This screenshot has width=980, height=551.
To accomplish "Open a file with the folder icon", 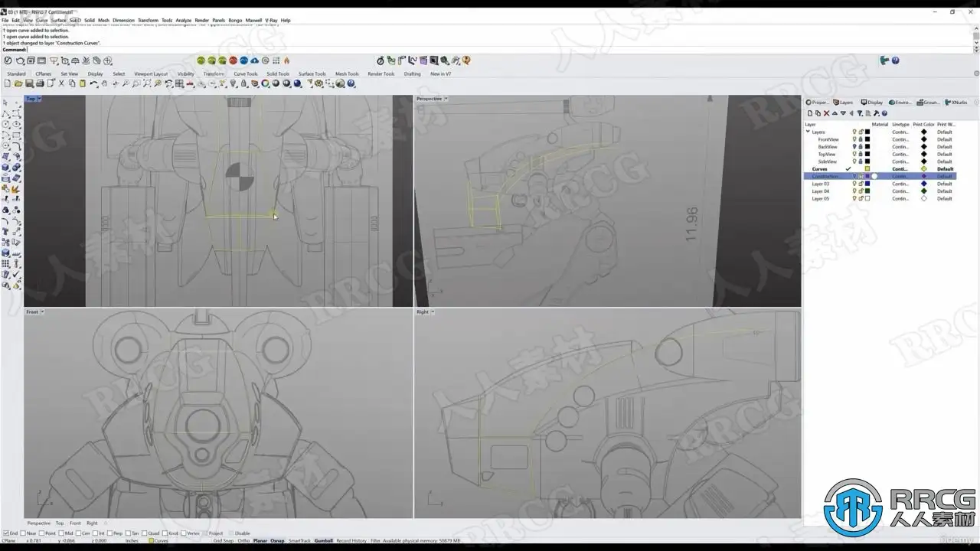I will pos(18,83).
